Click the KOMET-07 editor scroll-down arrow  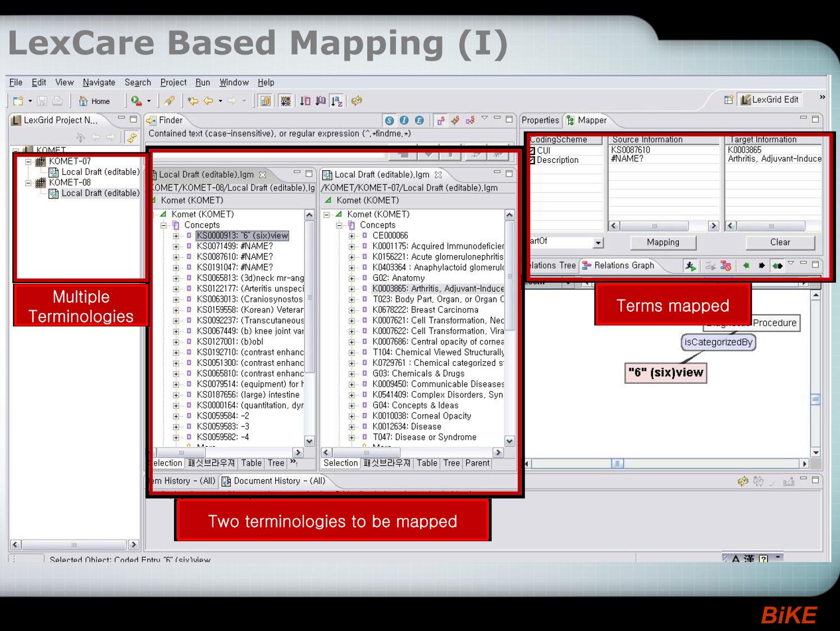click(x=509, y=442)
